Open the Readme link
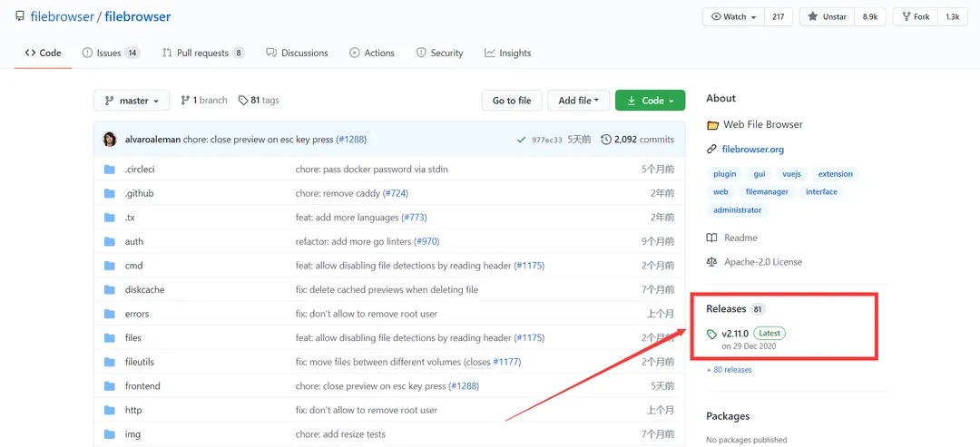 pyautogui.click(x=740, y=238)
